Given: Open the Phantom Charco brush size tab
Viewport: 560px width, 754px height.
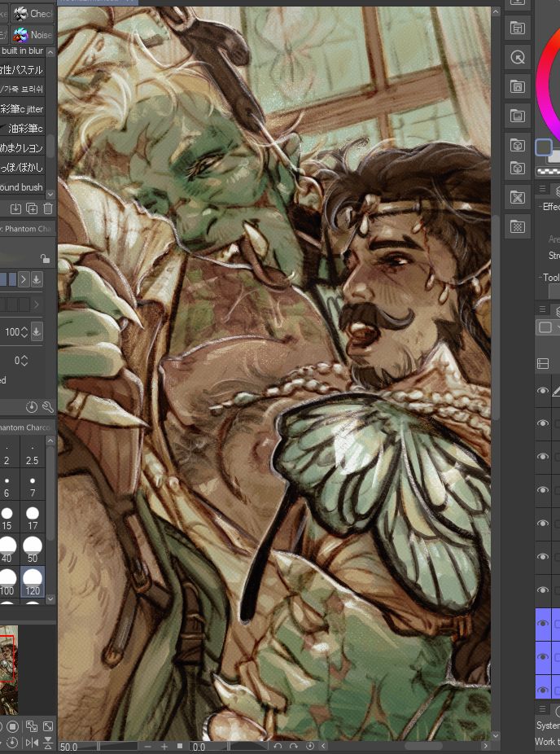Looking at the screenshot, I should (x=27, y=427).
